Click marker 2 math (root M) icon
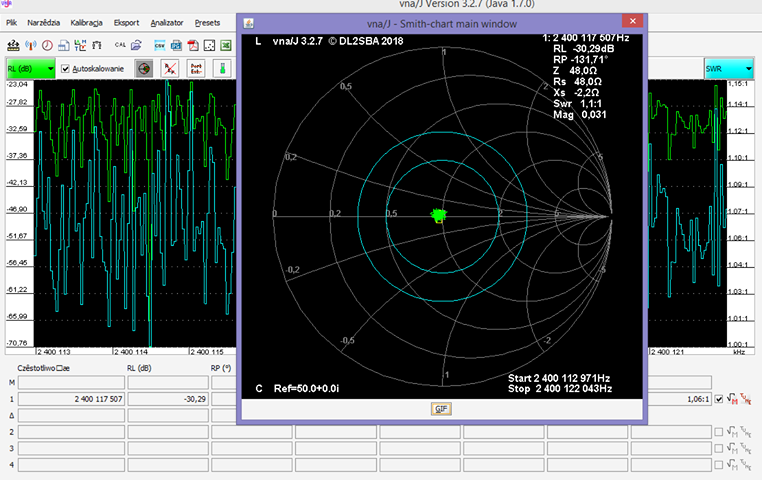The width and height of the screenshot is (762, 480). click(732, 432)
